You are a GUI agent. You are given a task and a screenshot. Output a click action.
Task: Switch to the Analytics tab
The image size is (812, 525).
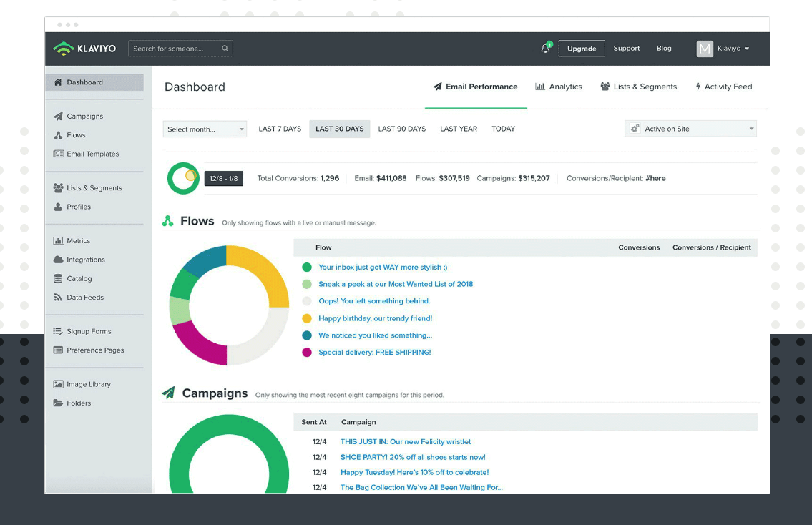(558, 87)
